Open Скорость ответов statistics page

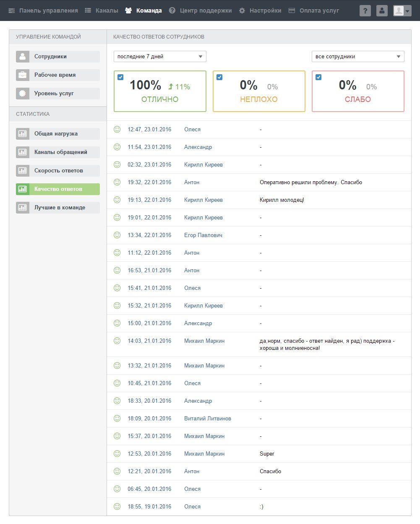58,171
